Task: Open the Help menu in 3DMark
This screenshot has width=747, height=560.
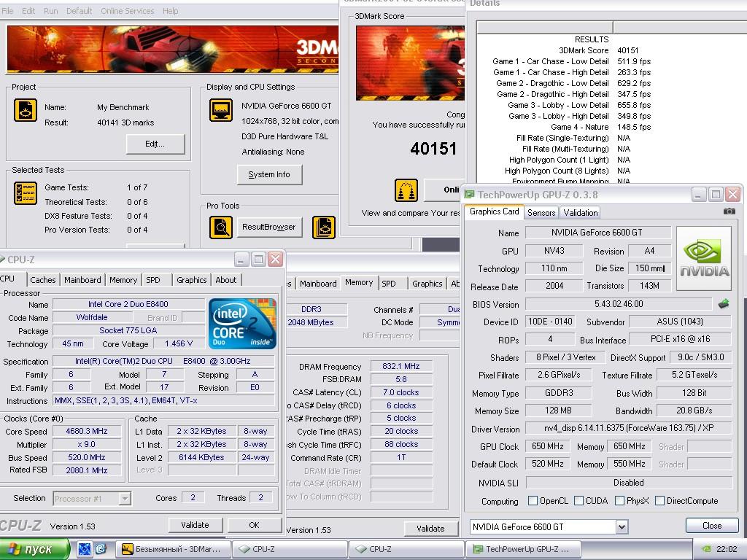Action: point(170,10)
